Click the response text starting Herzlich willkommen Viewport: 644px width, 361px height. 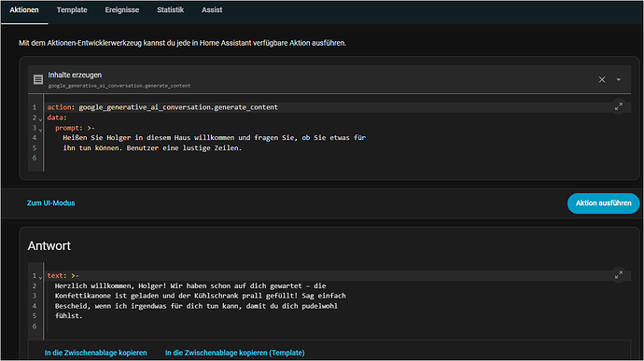pyautogui.click(x=190, y=285)
